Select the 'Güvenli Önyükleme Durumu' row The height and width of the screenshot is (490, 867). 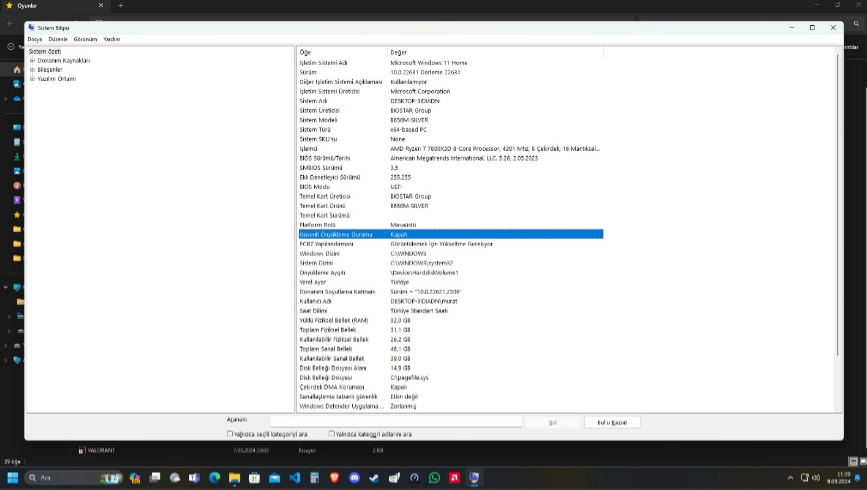point(450,234)
